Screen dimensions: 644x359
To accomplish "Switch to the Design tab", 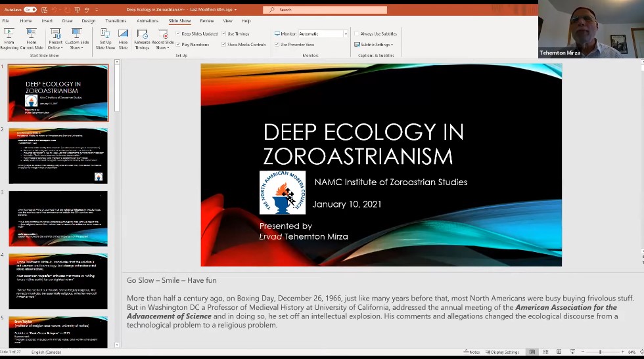I will pyautogui.click(x=88, y=20).
